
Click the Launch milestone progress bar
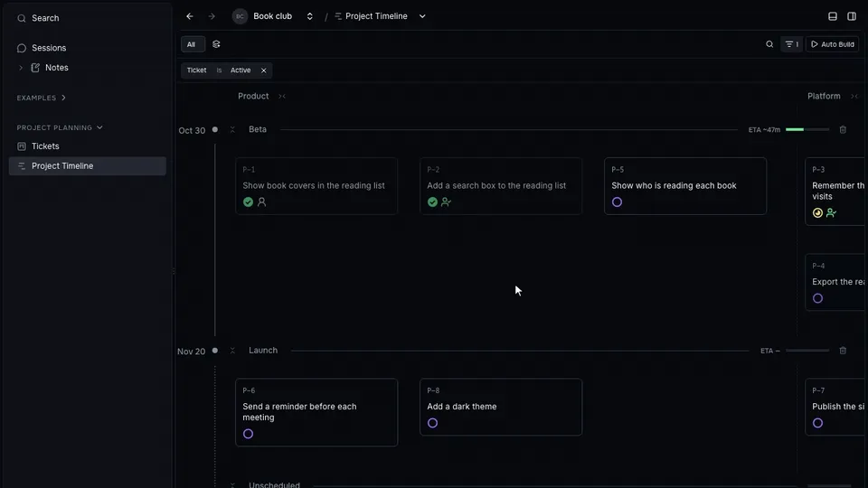[807, 351]
